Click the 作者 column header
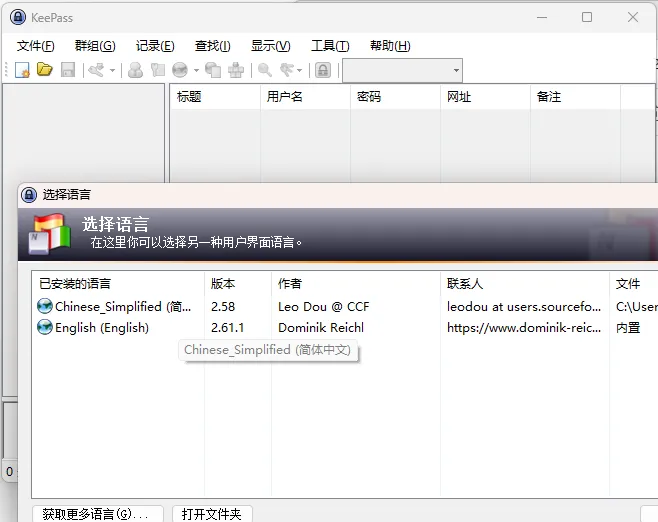Viewport: 658px width, 522px height. [x=356, y=284]
